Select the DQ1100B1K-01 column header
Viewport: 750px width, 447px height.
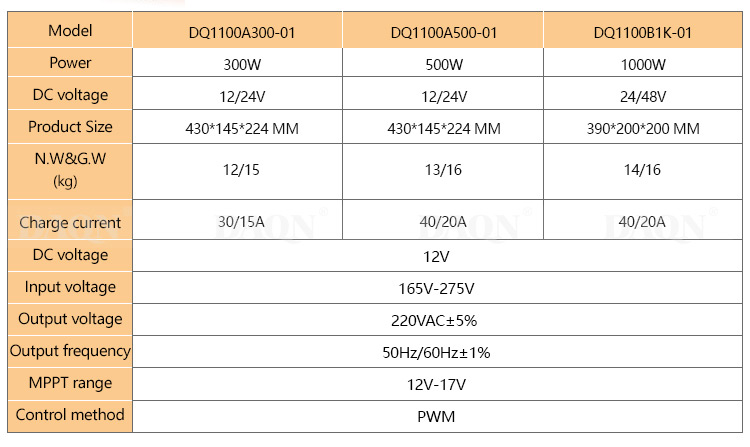coord(643,30)
